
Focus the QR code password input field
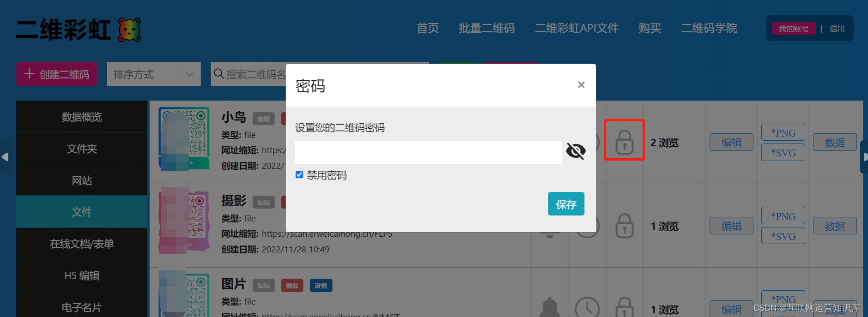tap(428, 152)
